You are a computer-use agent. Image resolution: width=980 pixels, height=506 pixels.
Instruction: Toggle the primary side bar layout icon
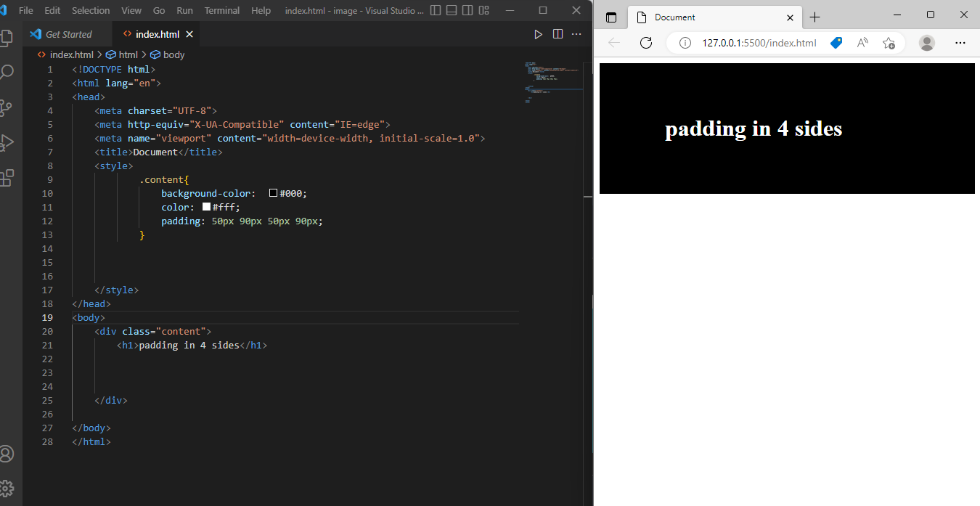click(436, 10)
